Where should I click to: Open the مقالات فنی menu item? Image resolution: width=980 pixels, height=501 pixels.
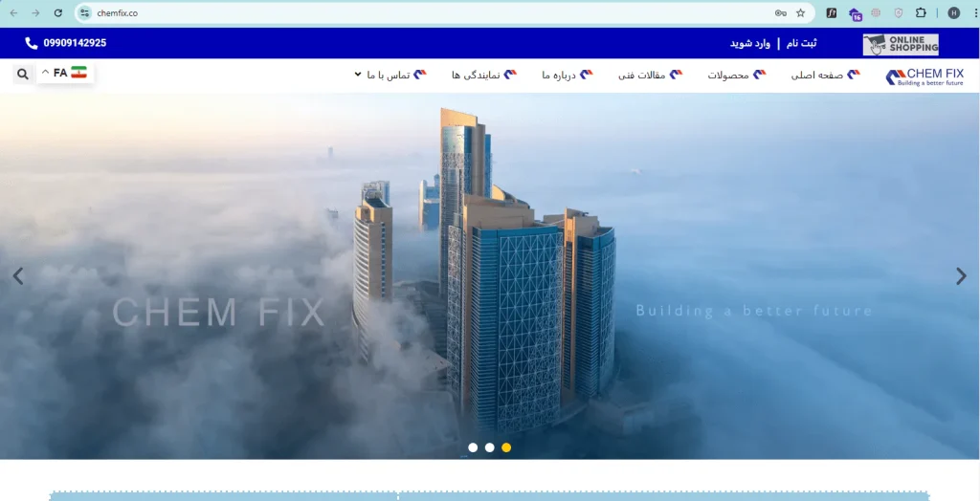tap(649, 75)
